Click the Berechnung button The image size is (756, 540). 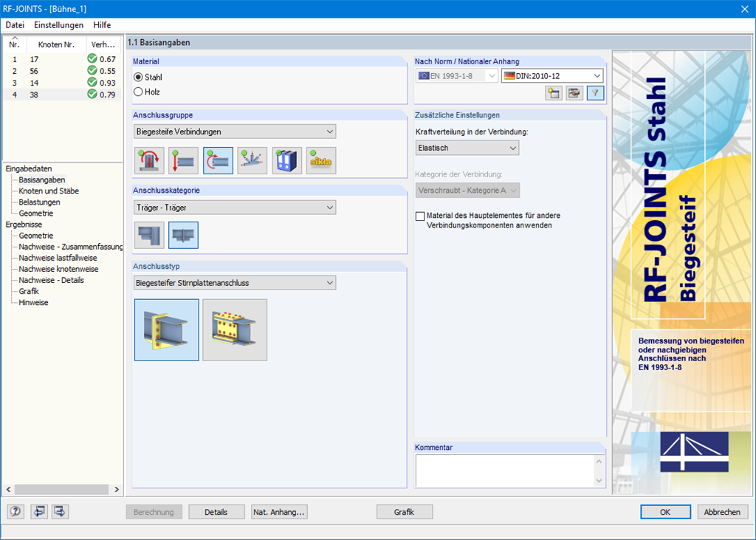154,512
